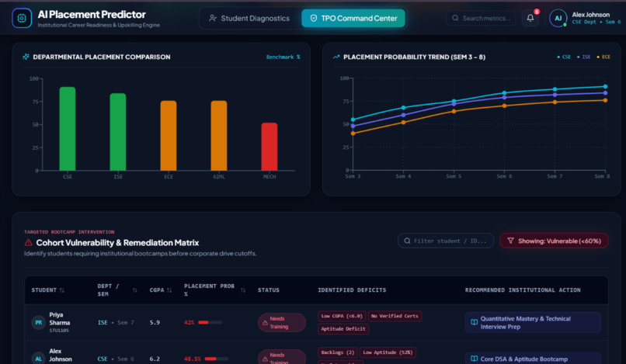Click the Search metrics input field

481,18
